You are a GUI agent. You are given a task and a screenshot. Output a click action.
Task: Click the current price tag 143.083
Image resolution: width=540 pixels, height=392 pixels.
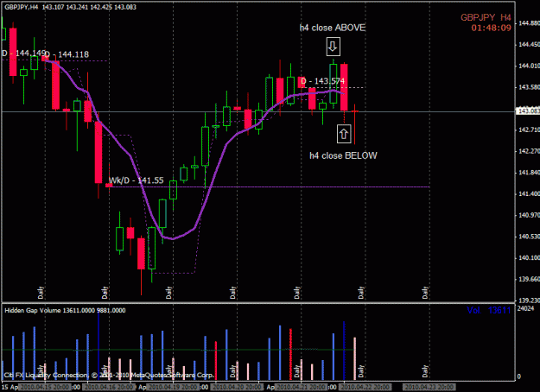click(528, 111)
